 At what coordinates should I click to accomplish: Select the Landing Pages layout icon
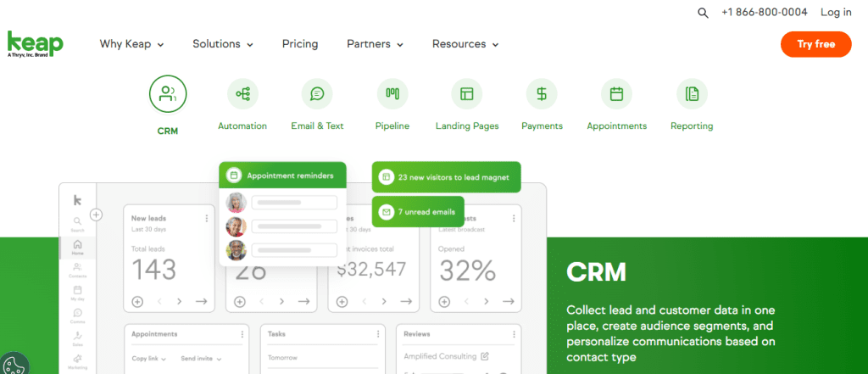click(x=467, y=93)
